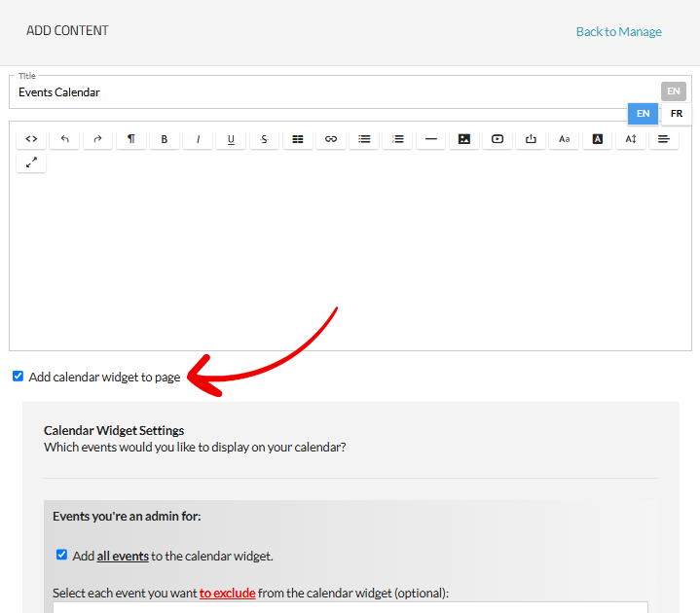Uncheck Add calendar widget to page
Viewport: 700px width, 613px height.
[18, 377]
